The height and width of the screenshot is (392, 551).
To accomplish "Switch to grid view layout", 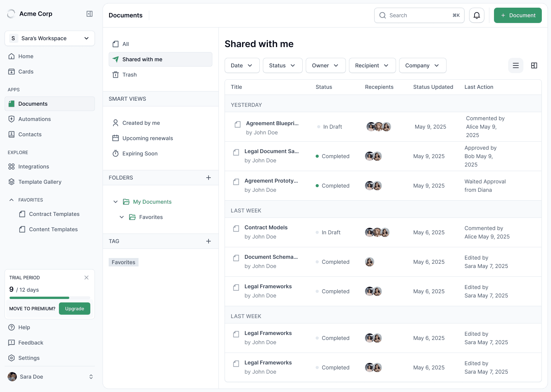I will click(x=534, y=65).
